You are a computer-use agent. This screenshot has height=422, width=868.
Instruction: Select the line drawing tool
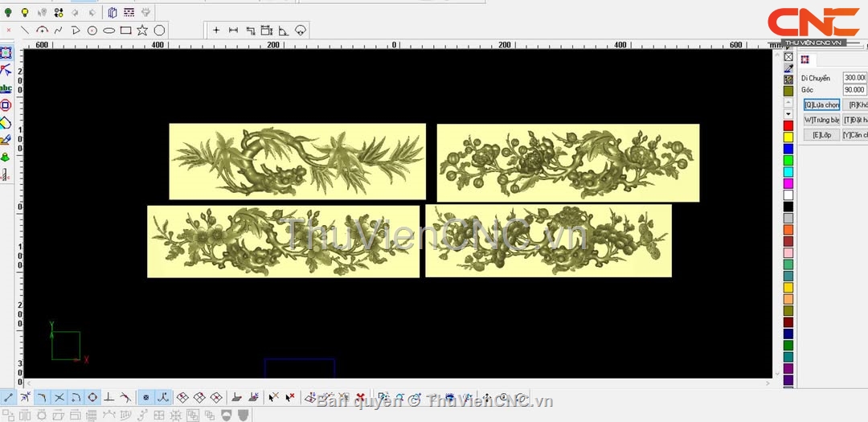click(x=25, y=31)
